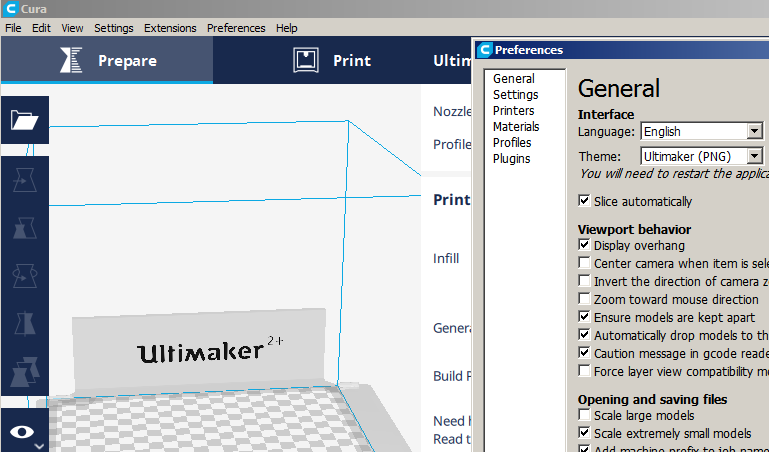769x452 pixels.
Task: Open the Language dropdown
Action: point(702,131)
